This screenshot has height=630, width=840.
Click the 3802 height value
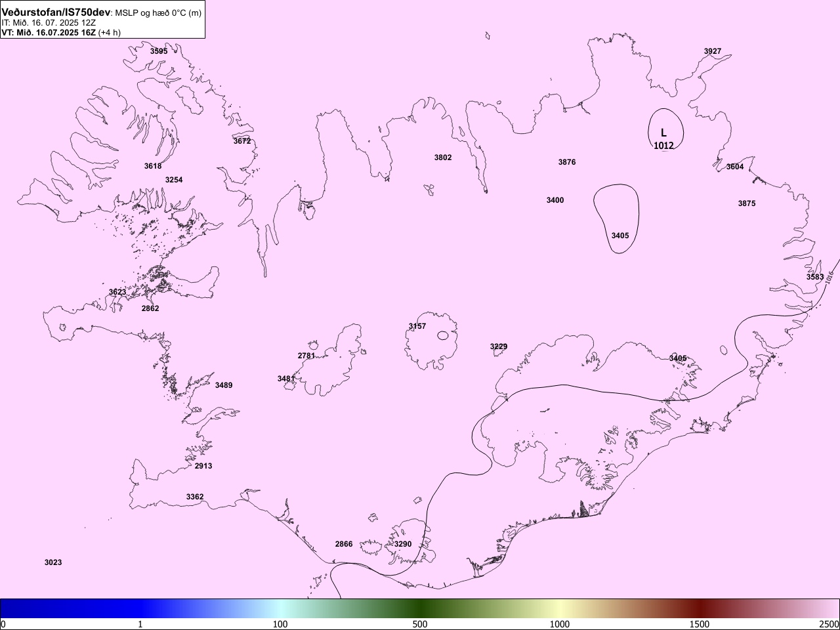click(443, 157)
